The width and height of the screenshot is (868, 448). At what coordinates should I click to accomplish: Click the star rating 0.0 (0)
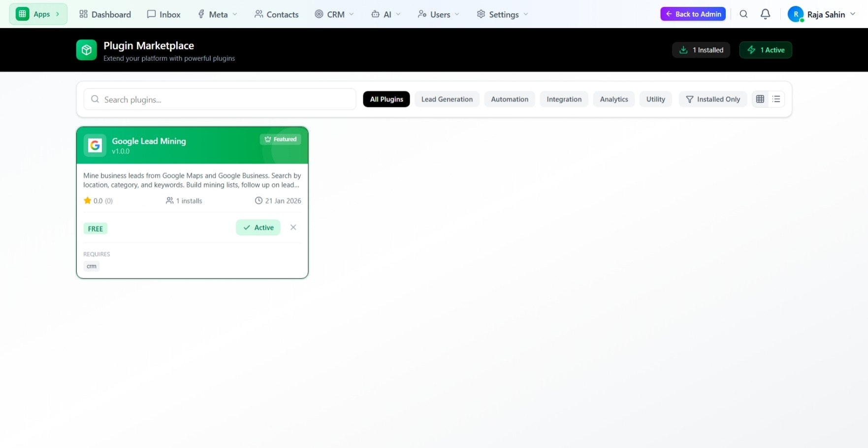pyautogui.click(x=98, y=201)
